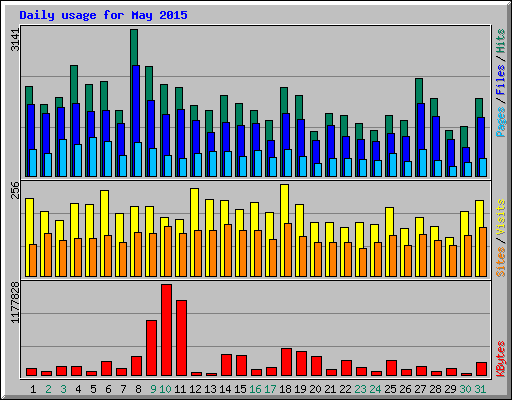Click the 1177828 axis label
The image size is (512, 400).
point(15,302)
